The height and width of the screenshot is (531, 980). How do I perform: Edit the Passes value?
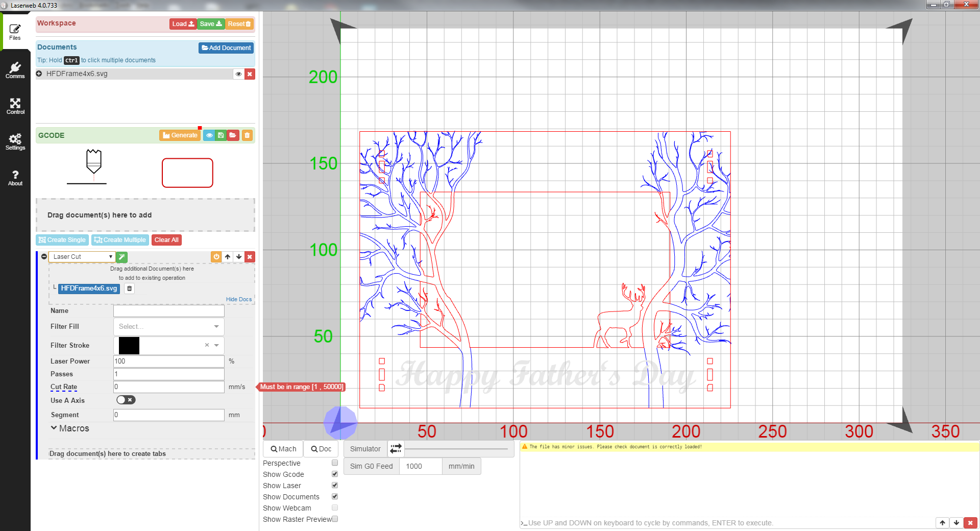tap(168, 374)
